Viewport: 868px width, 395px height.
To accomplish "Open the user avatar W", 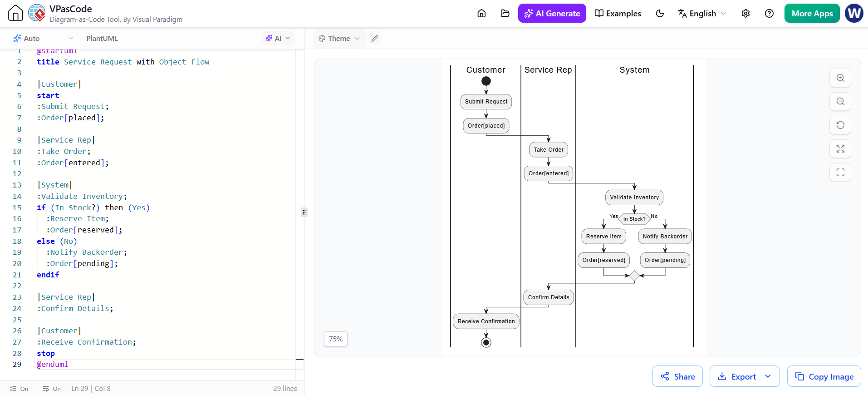I will [x=854, y=13].
